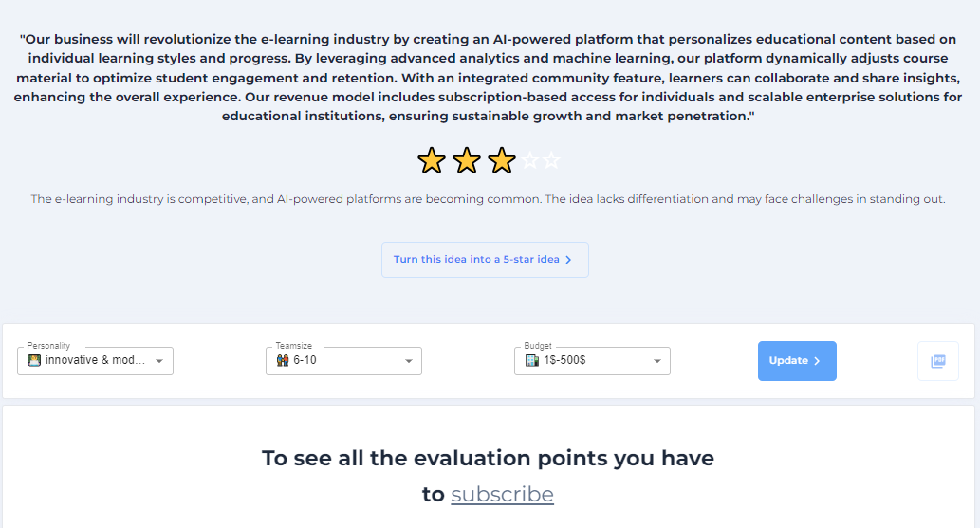
Task: Click the quoted business idea paragraph
Action: (x=489, y=77)
